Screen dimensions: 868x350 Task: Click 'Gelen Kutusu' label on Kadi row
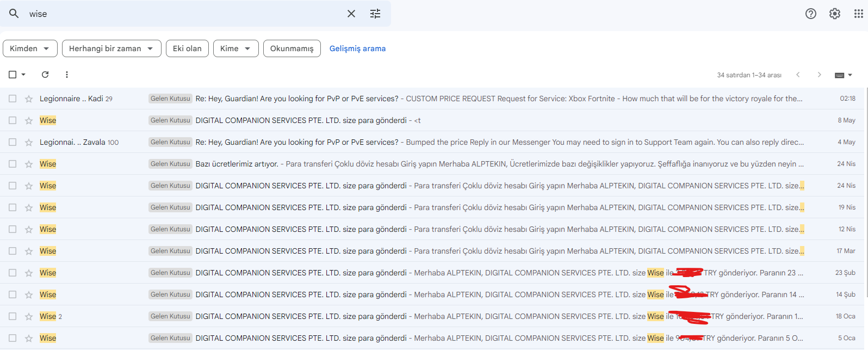[171, 99]
